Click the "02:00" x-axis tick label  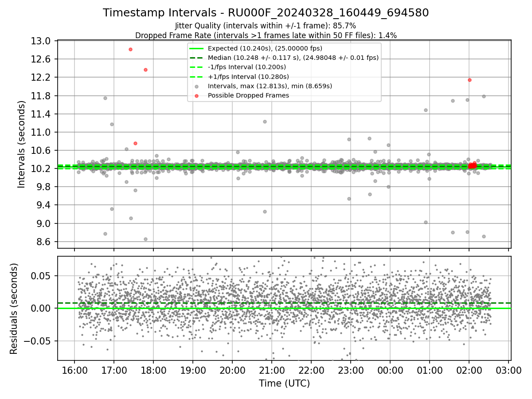tap(469, 370)
